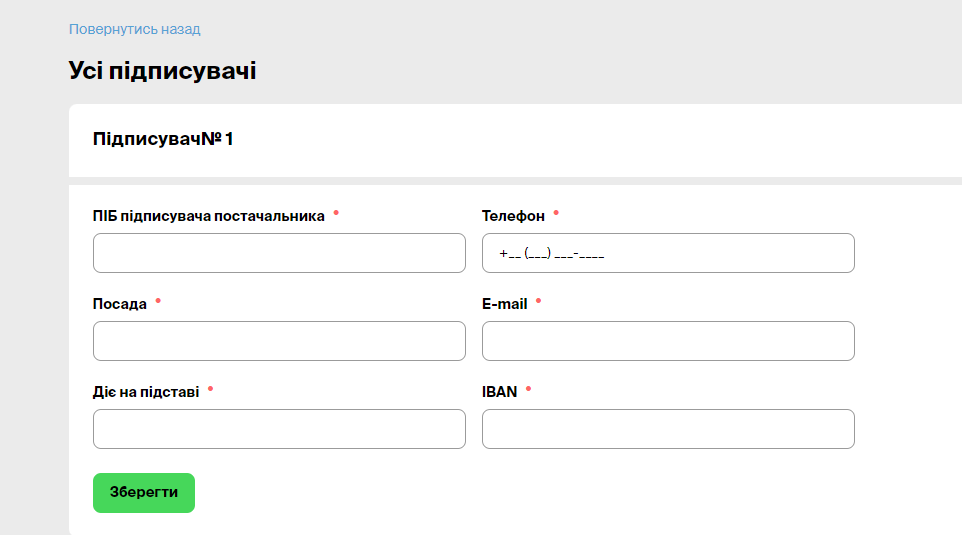Click the red required asterisk beside "Телефон"
This screenshot has height=535, width=962.
(556, 213)
